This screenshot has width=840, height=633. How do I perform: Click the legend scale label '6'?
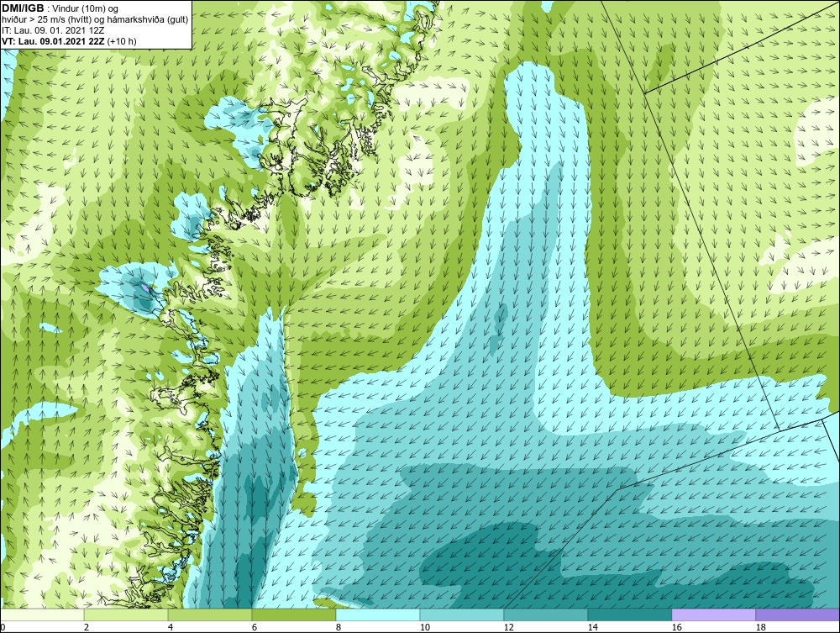[255, 627]
